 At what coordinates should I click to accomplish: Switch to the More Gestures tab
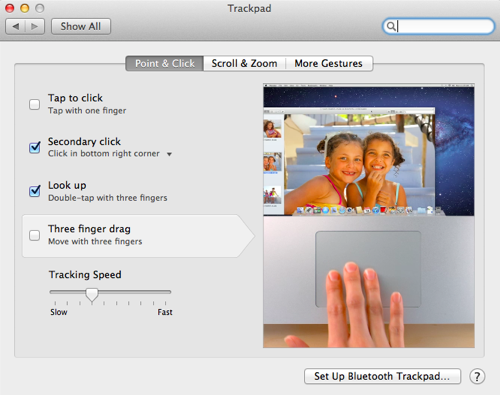click(329, 63)
